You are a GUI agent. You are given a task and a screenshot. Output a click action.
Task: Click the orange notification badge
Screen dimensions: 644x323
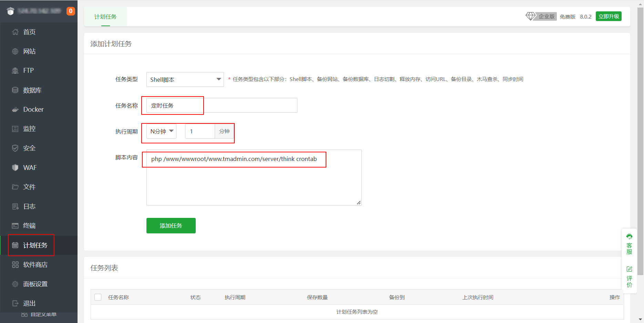pos(71,11)
